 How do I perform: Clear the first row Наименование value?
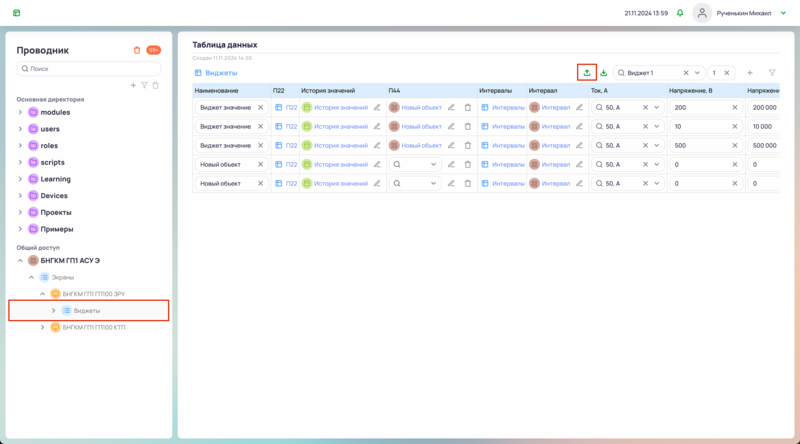pos(261,107)
